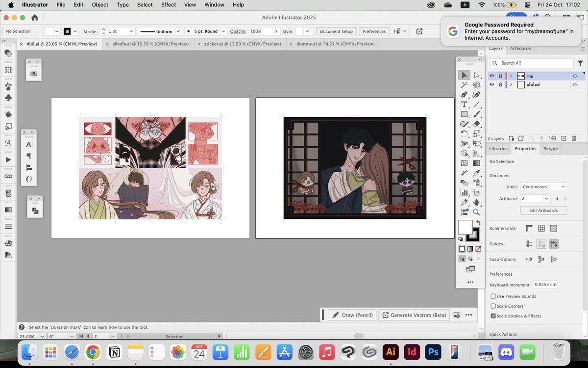Select the Pen tool
This screenshot has width=588, height=368.
coord(464,95)
